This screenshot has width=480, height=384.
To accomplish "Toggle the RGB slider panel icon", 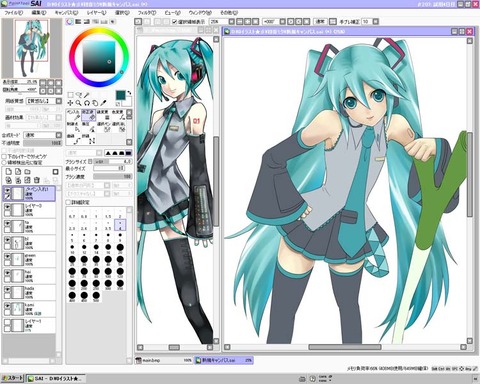I will (x=78, y=22).
